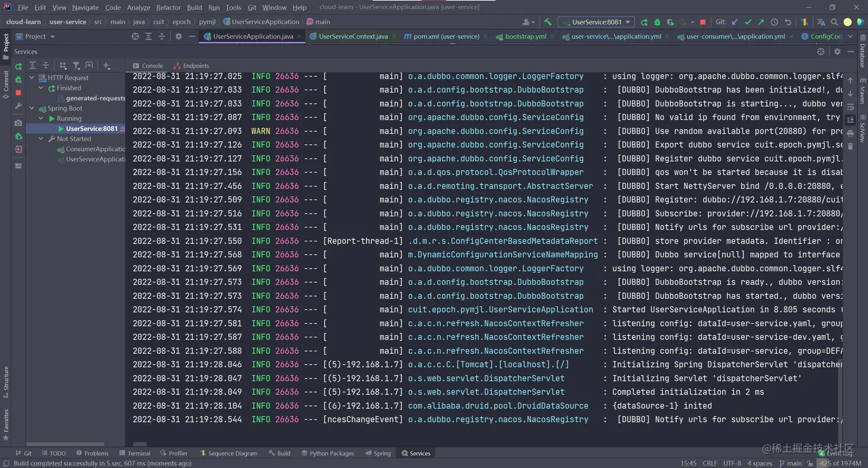This screenshot has height=468, width=868.
Task: Show hidden editor tabs chevron
Action: (x=850, y=36)
